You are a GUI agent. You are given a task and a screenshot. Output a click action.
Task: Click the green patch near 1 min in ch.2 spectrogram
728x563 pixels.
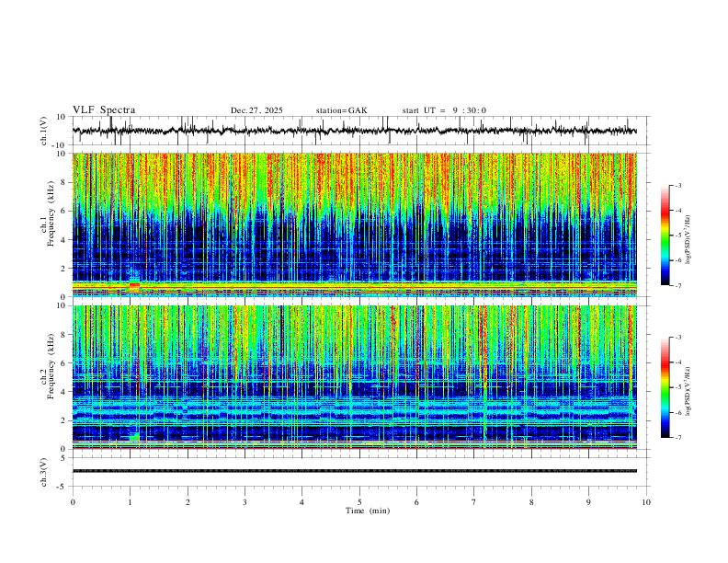tap(134, 438)
